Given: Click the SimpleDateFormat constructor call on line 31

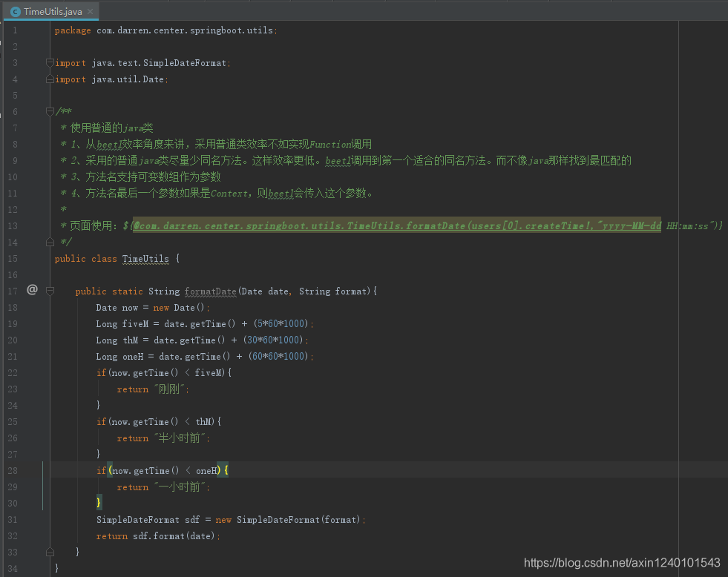Looking at the screenshot, I should [297, 519].
